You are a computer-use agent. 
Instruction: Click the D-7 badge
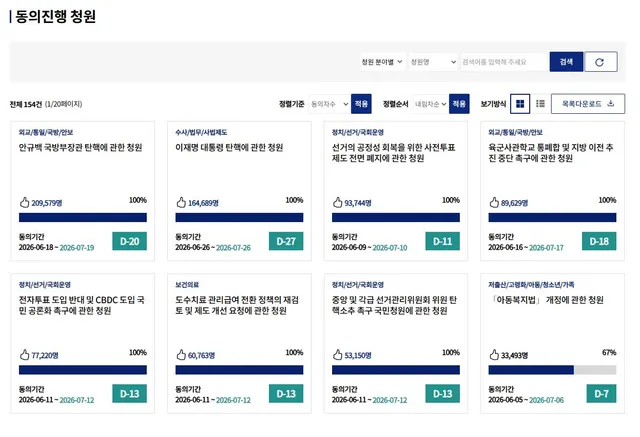[x=602, y=394]
